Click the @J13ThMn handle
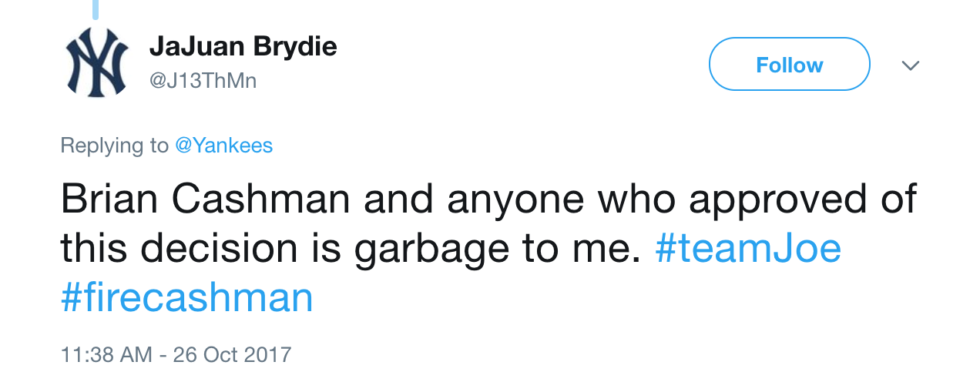 click(203, 81)
